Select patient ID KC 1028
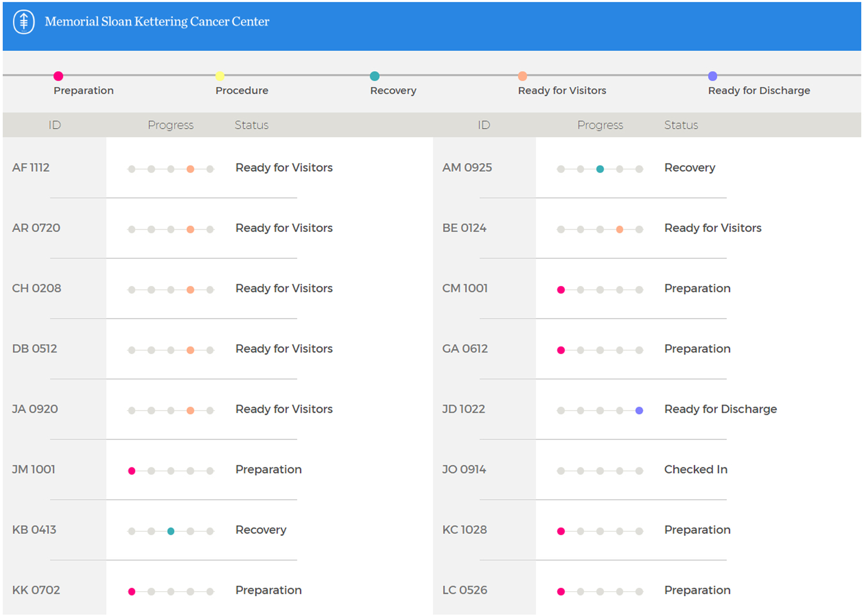The width and height of the screenshot is (864, 616). point(464,530)
